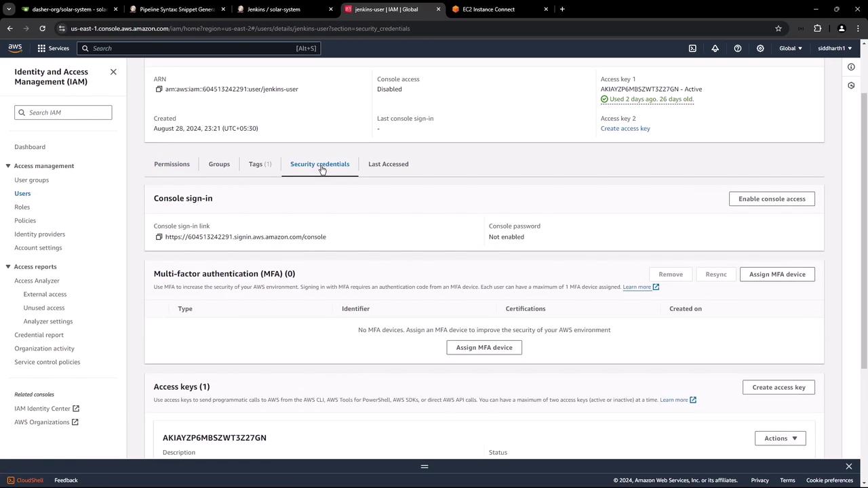Collapse the Access management section

(8, 166)
